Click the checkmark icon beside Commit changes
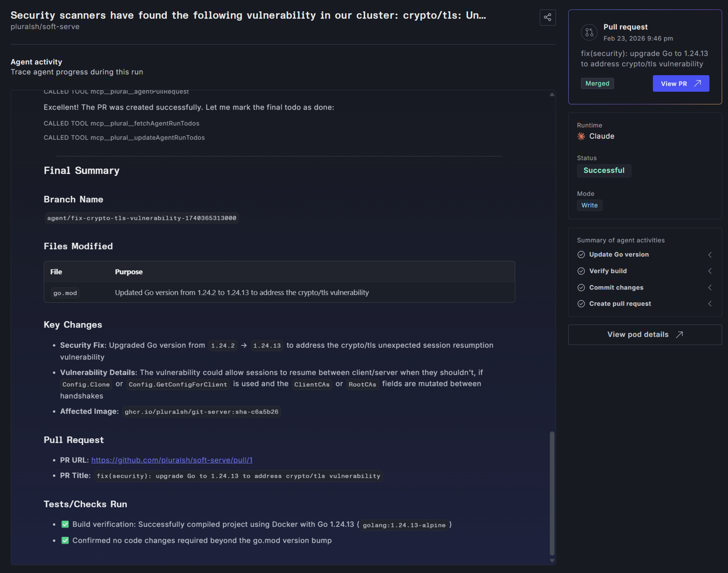The height and width of the screenshot is (573, 728). pyautogui.click(x=581, y=287)
